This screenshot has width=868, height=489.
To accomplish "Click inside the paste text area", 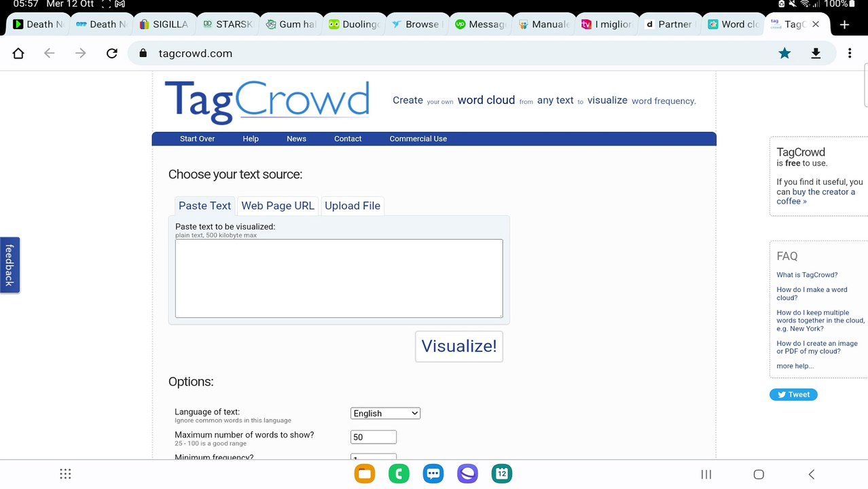I will [339, 278].
